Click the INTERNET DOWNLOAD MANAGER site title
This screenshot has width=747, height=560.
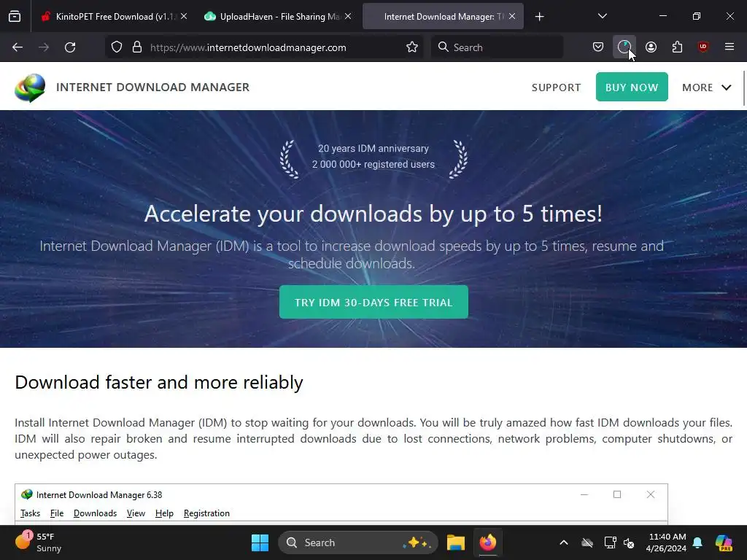pos(153,87)
